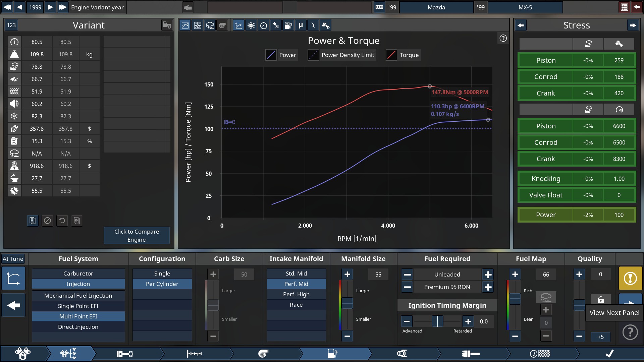Go to the bottom end piston tab
The image size is (644, 362).
(x=125, y=354)
